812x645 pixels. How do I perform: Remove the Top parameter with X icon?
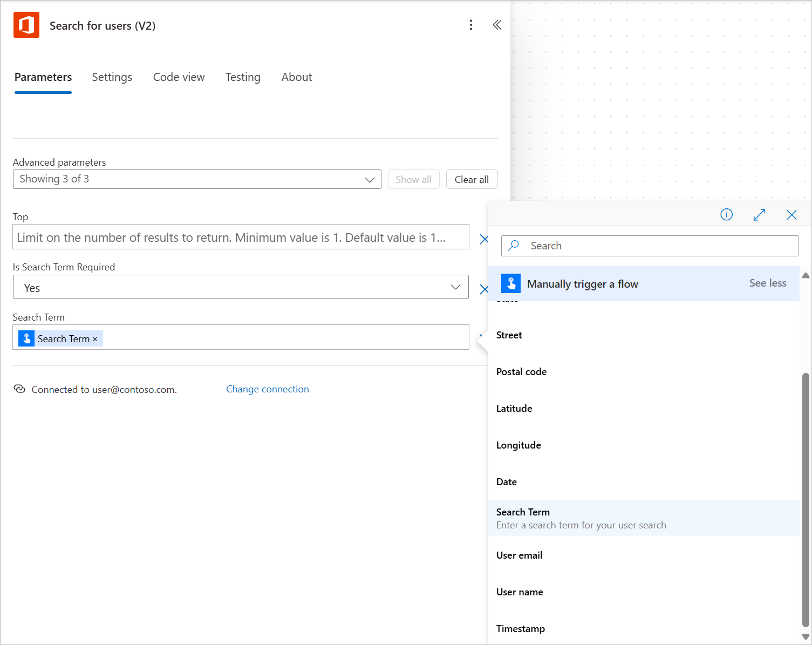(484, 239)
